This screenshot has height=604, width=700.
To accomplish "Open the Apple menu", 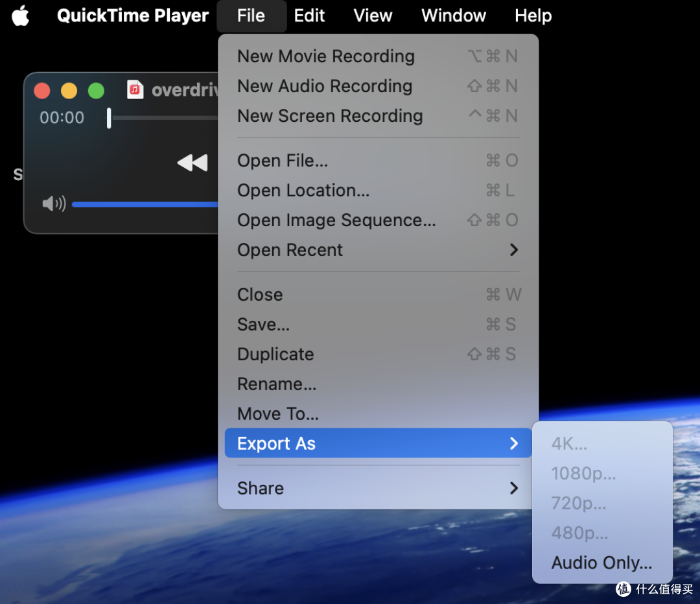I will 21,16.
